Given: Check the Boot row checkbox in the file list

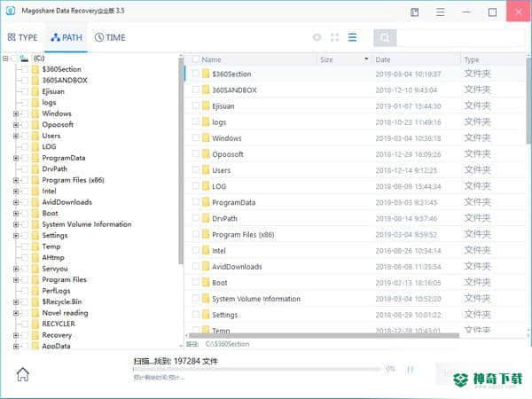Looking at the screenshot, I should click(195, 282).
